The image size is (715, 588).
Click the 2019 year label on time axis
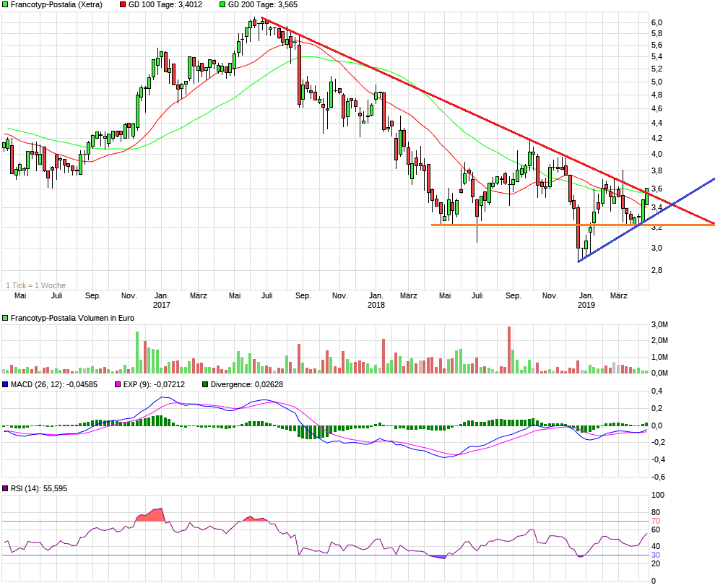(586, 305)
